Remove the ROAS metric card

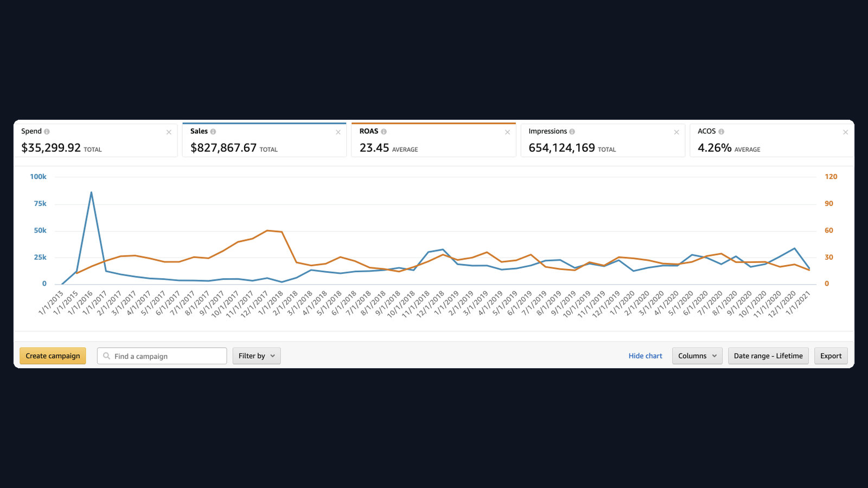tap(507, 132)
